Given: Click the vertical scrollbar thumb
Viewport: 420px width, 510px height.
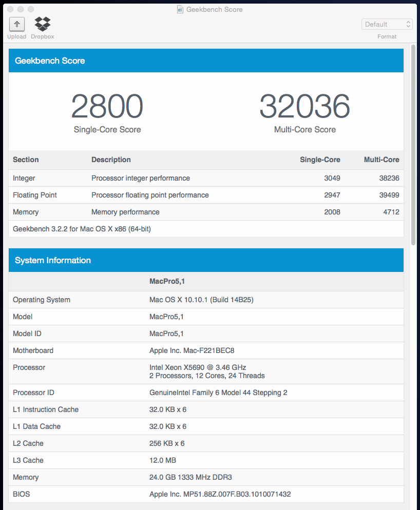Looking at the screenshot, I should click(x=413, y=145).
